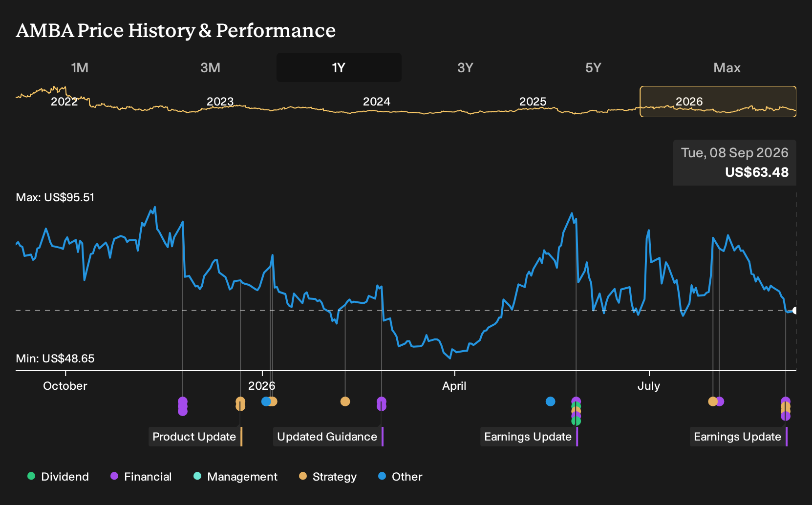Select the 1Y time range tab
The height and width of the screenshot is (505, 812).
(339, 67)
